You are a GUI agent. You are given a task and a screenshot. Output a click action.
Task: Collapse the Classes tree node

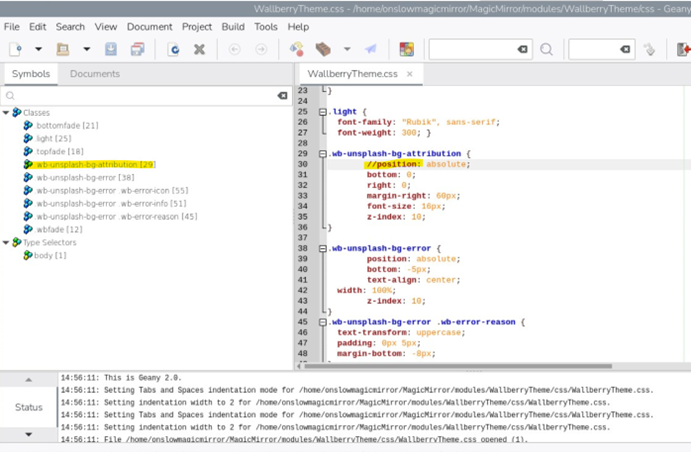tap(6, 113)
